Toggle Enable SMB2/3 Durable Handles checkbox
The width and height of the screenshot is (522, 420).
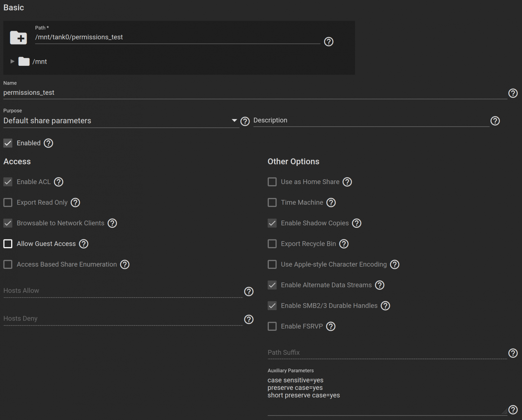click(x=272, y=306)
